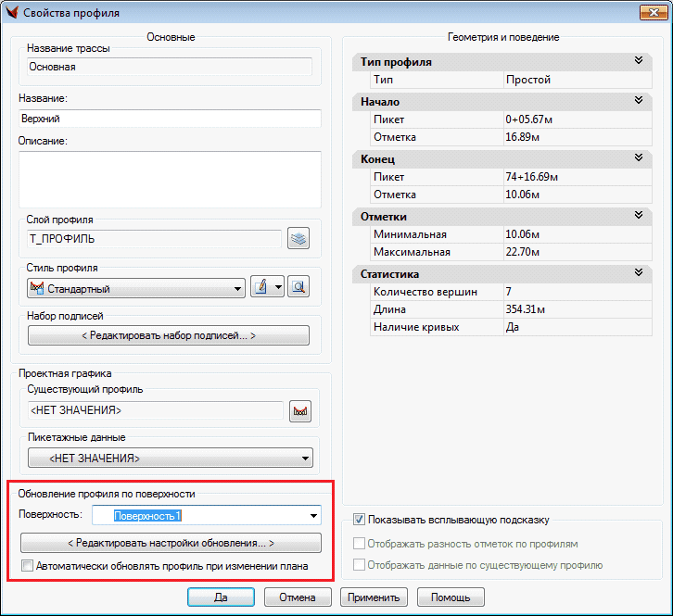
Task: Open the Поверхность dropdown list
Action: point(313,515)
